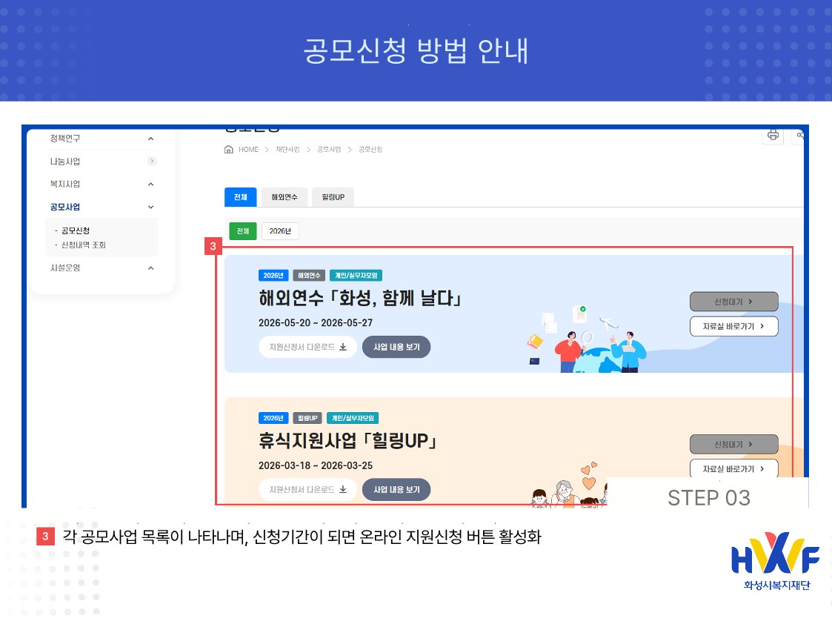Collapse the 공모사업 menu chevron
The width and height of the screenshot is (832, 644).
(150, 207)
